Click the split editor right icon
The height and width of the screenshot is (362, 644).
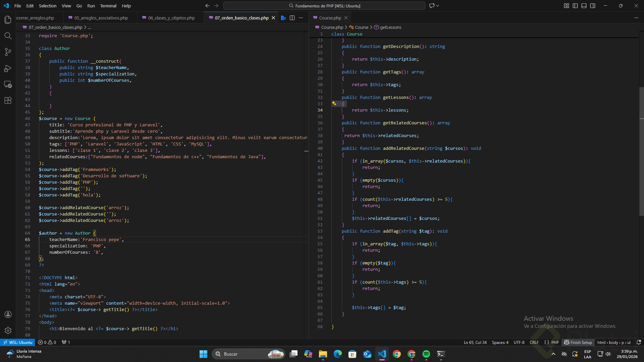[292, 18]
